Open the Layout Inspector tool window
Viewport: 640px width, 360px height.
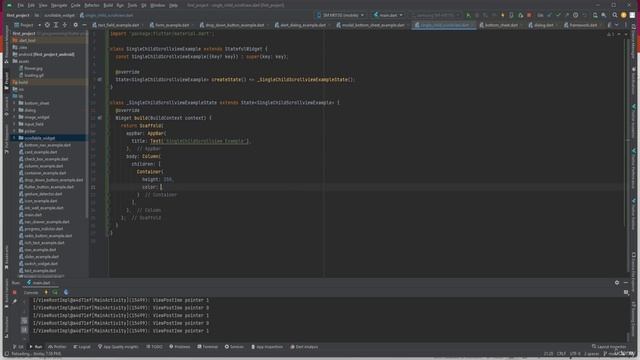(609, 347)
